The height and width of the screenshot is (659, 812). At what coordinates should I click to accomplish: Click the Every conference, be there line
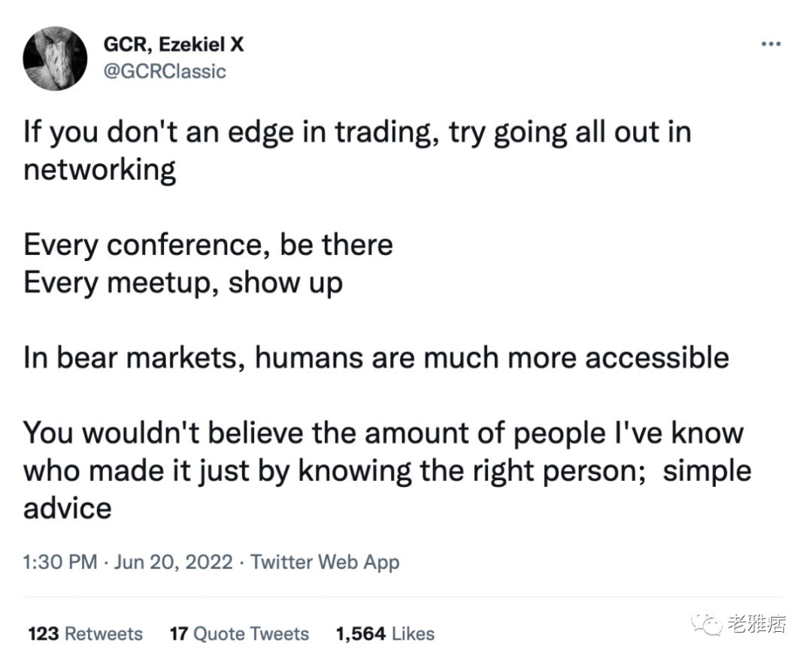pos(208,244)
